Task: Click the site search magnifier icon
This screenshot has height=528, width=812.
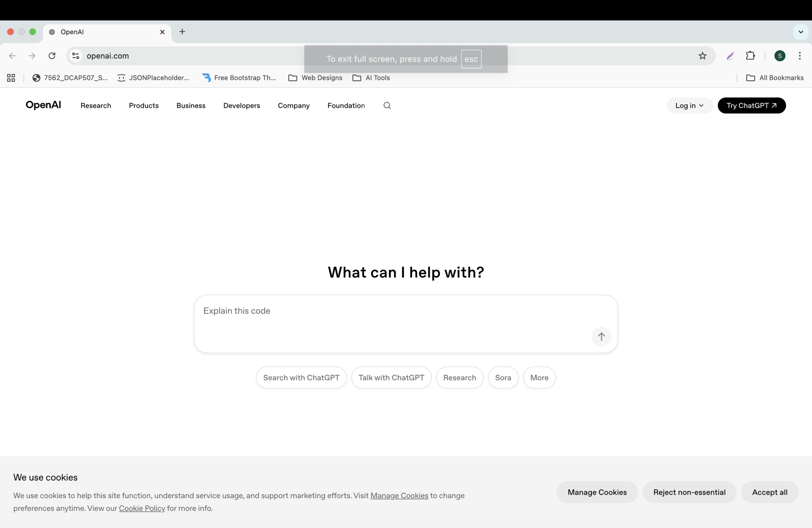Action: pyautogui.click(x=387, y=106)
